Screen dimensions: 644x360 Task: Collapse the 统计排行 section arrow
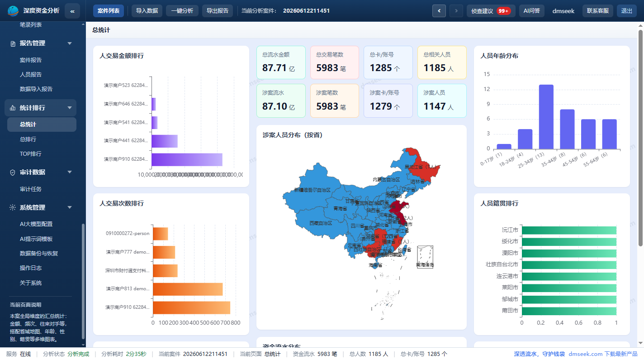[x=70, y=108]
